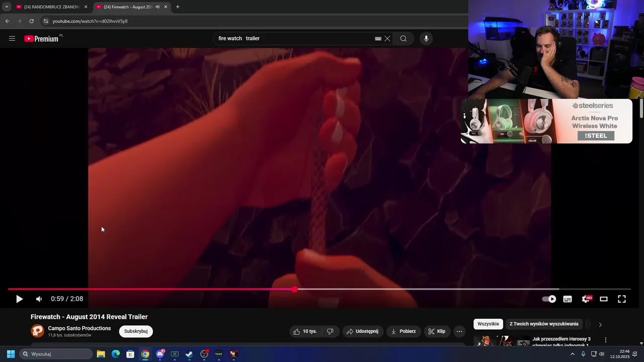Open the on-screen keyboard in search box
Screen dimensions: 644x362
tap(378, 39)
